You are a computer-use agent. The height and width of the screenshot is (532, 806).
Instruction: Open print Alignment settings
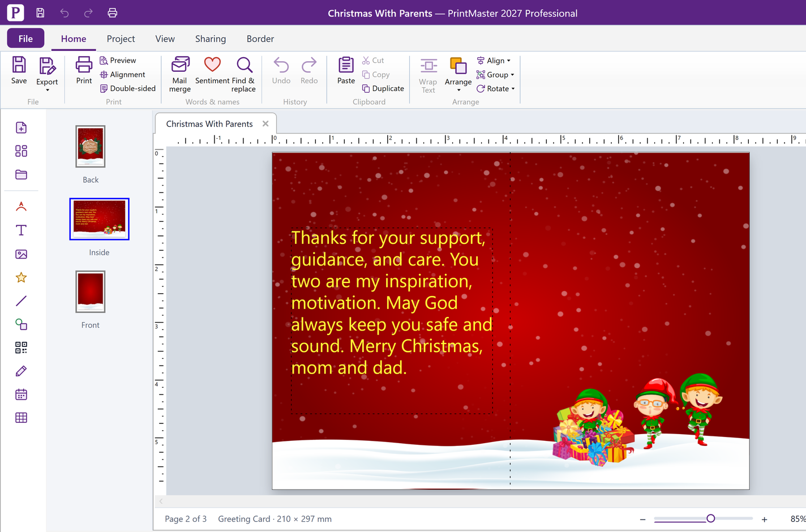(122, 75)
